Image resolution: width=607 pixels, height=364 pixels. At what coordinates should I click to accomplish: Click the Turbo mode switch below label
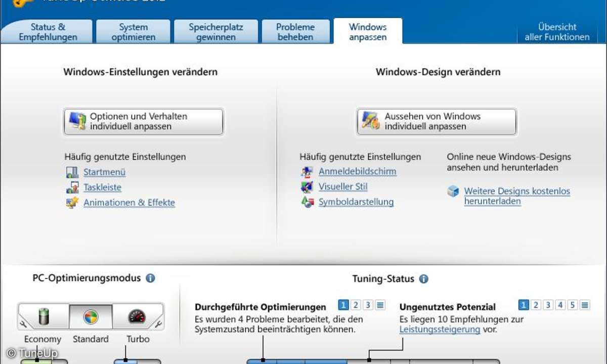coord(137,361)
